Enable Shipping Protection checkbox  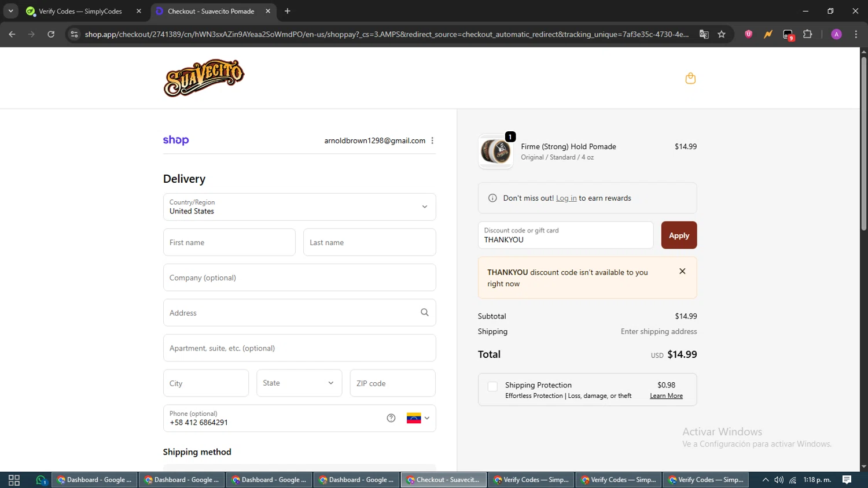point(492,387)
